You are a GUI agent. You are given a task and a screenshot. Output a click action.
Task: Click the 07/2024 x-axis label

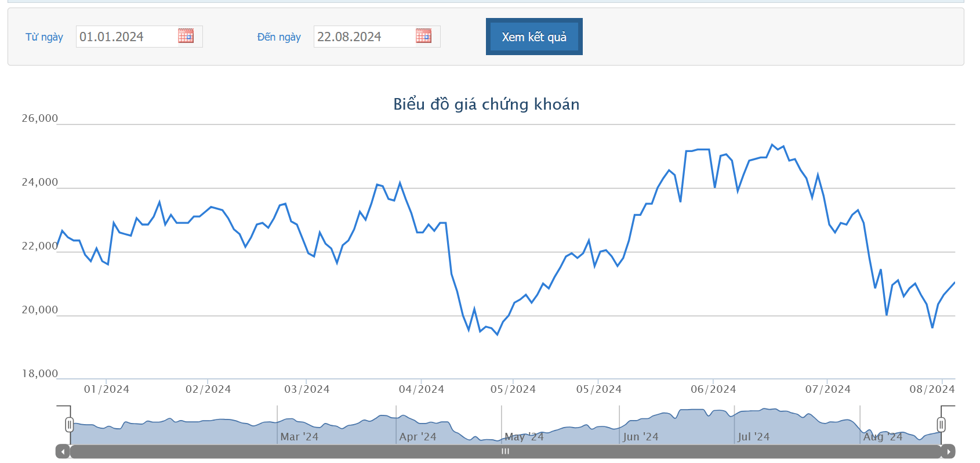[x=828, y=389]
